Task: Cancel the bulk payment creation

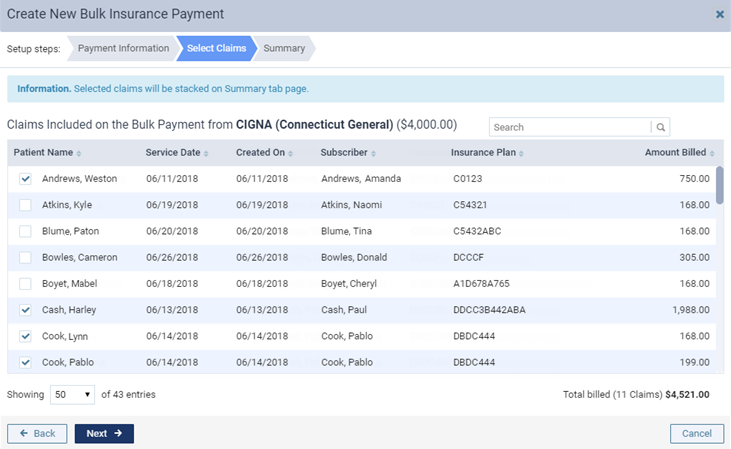Action: pyautogui.click(x=696, y=433)
